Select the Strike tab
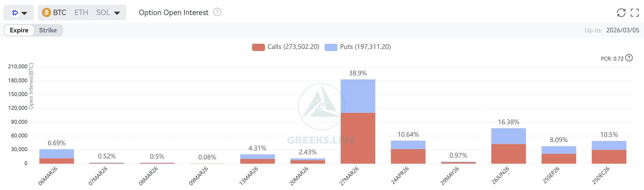 tap(48, 30)
